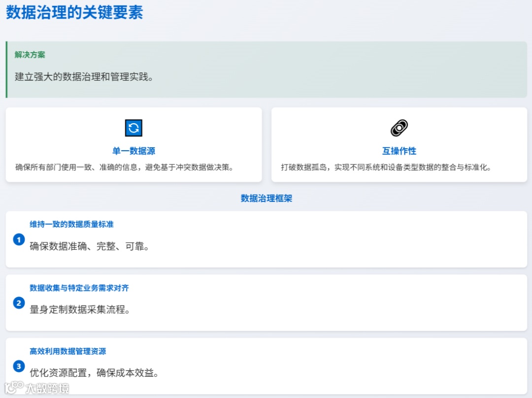Click the section heading 数据治理框架
Viewport: 532px width, 398px height.
[x=266, y=199]
